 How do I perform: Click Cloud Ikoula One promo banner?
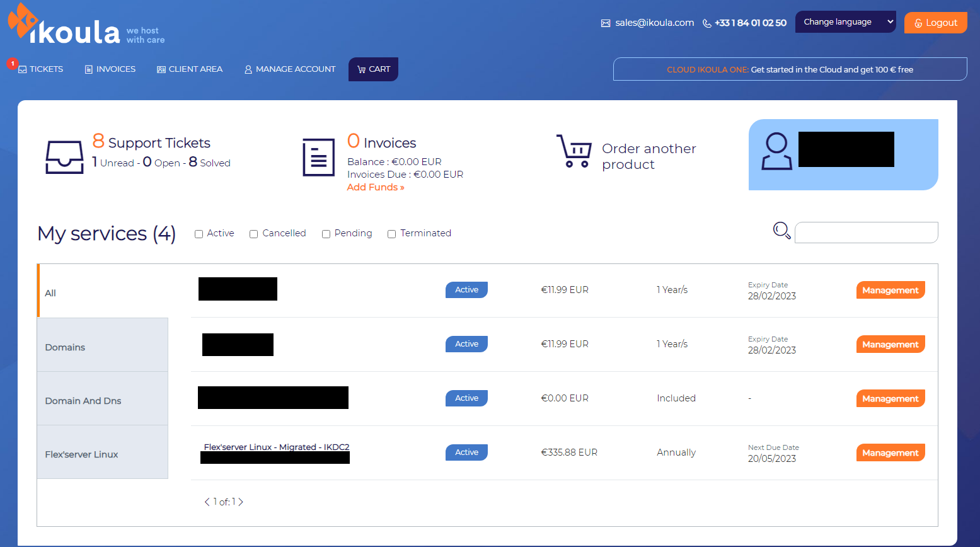point(790,69)
